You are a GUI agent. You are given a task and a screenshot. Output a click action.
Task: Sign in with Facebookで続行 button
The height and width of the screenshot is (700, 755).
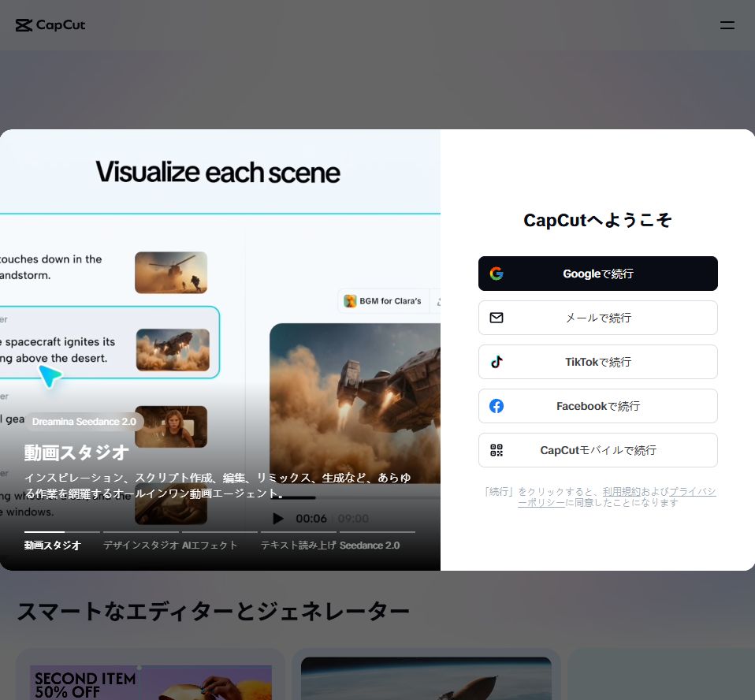(x=597, y=406)
